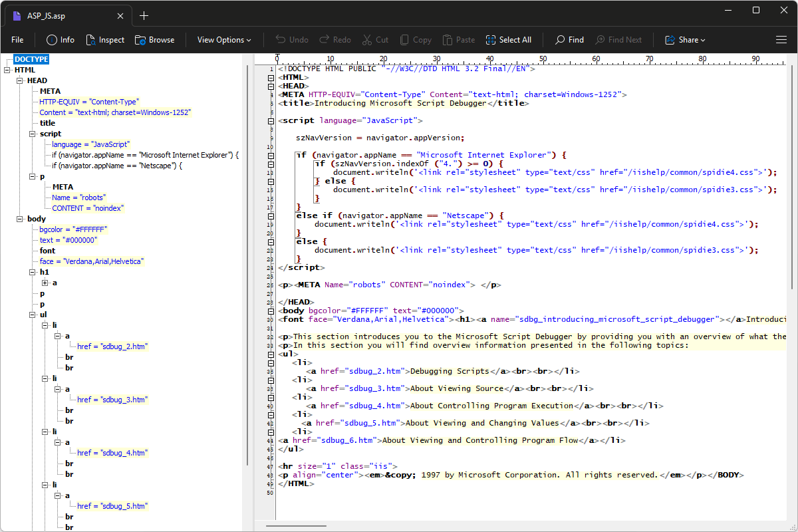Click the szNavVersion = navigator.appVersion code line

(380, 138)
